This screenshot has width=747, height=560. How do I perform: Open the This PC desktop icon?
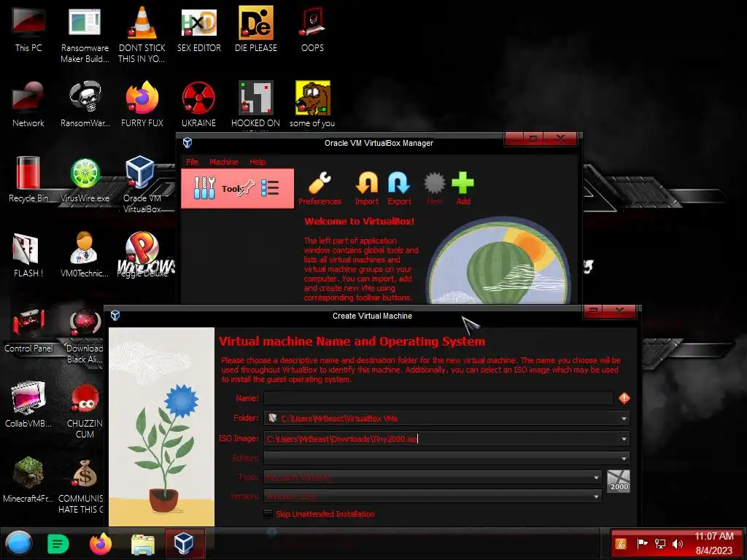tap(28, 29)
